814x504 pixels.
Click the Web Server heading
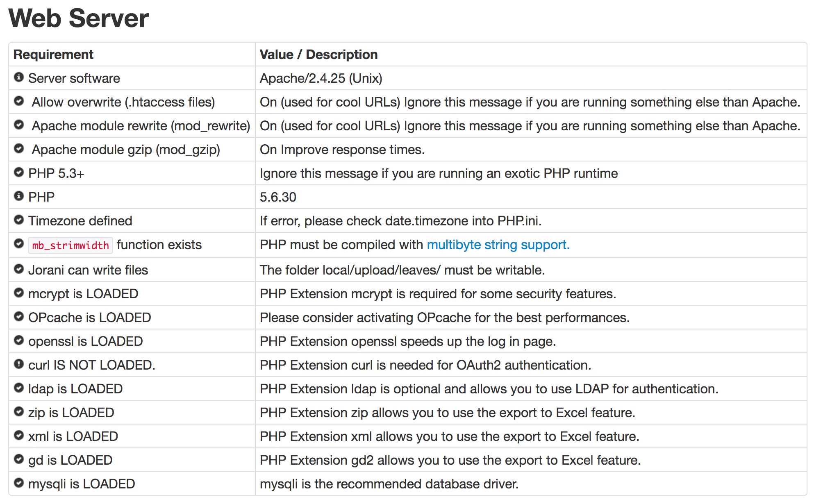79,18
